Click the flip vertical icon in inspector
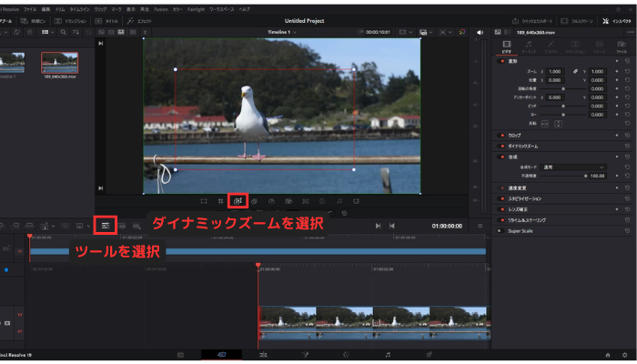Image resolution: width=637 pixels, height=364 pixels. coord(558,124)
